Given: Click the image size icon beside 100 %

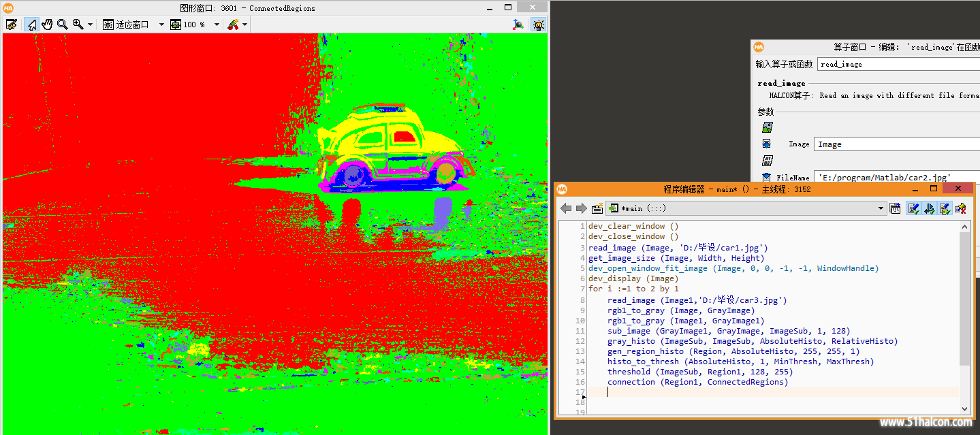Looking at the screenshot, I should point(176,25).
